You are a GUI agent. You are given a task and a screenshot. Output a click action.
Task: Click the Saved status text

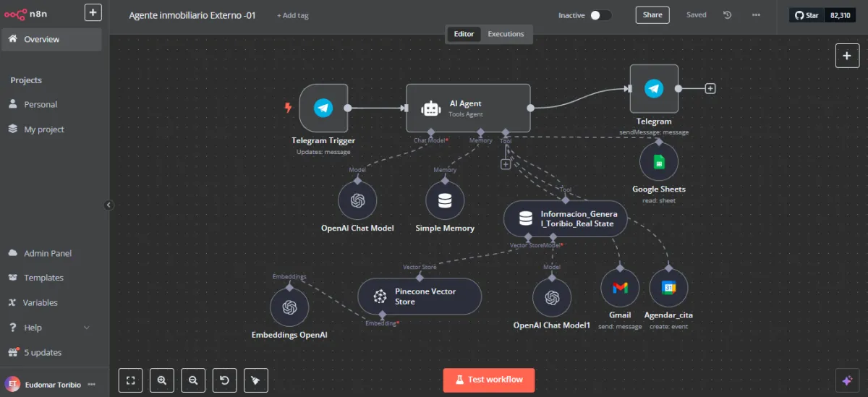point(697,15)
